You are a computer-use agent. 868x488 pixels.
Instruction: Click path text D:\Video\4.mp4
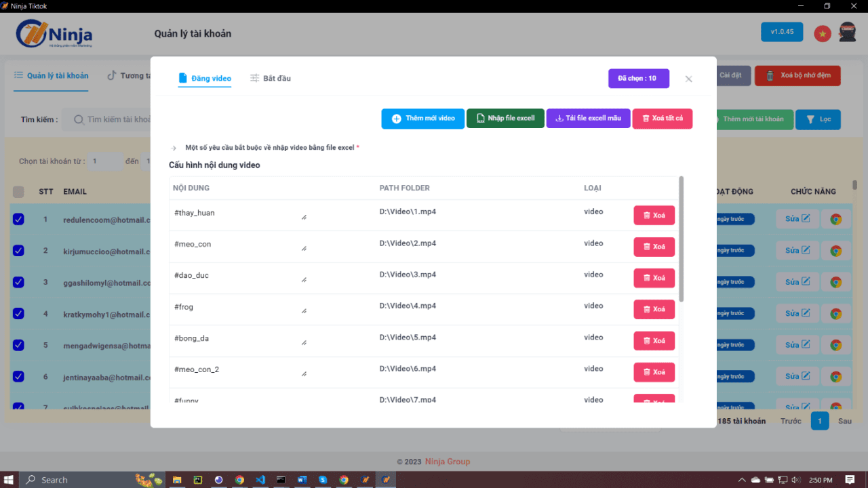pos(408,306)
